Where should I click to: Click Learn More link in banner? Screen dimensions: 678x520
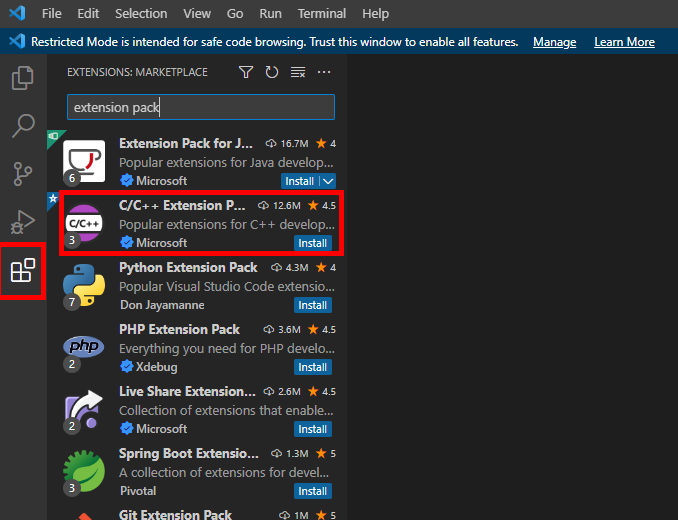tap(624, 42)
